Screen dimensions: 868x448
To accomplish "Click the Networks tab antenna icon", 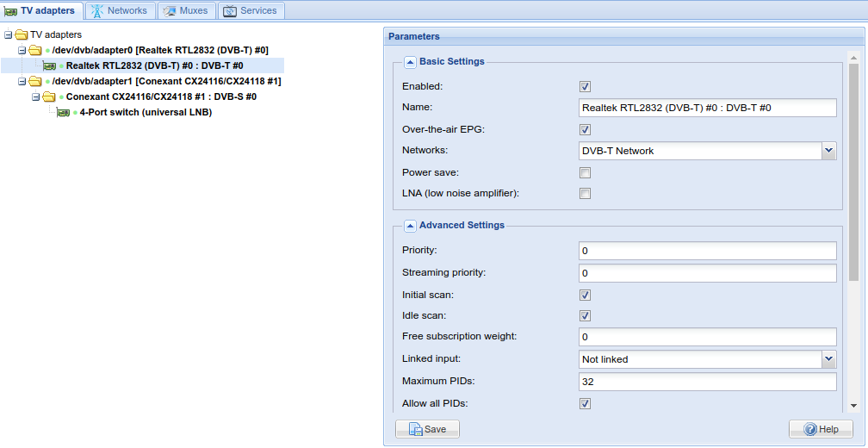I will click(96, 11).
